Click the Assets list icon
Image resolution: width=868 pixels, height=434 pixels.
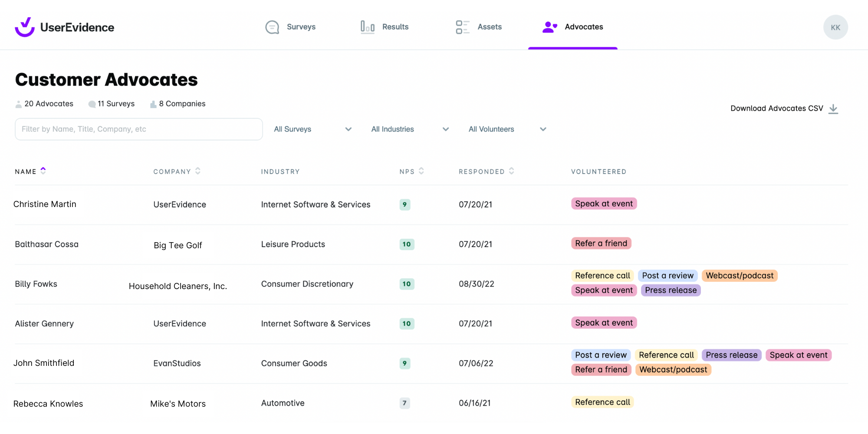(x=463, y=27)
